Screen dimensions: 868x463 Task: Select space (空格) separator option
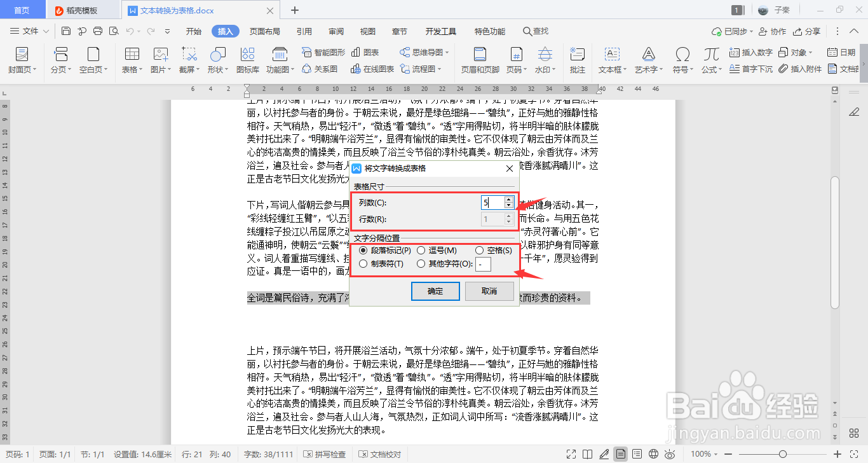pyautogui.click(x=494, y=251)
